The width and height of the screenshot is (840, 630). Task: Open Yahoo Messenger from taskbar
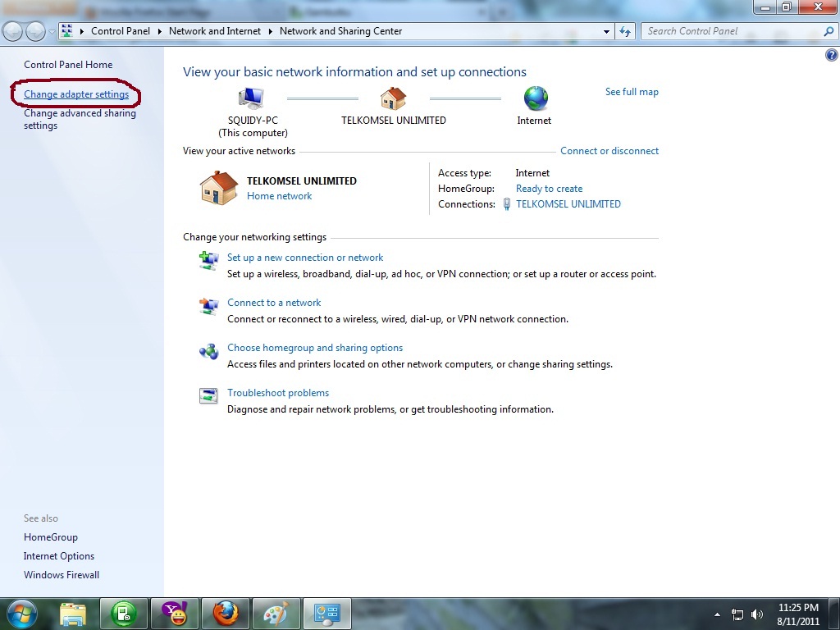tap(175, 614)
